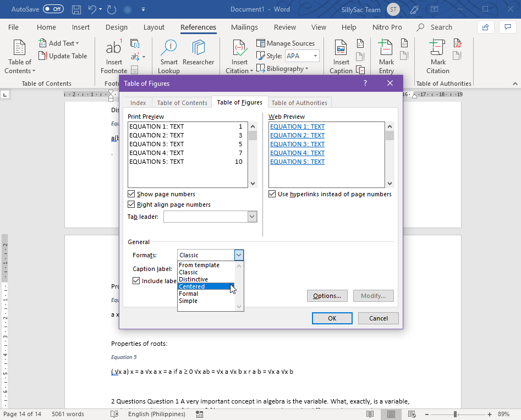Click the Redo icon

point(111,10)
